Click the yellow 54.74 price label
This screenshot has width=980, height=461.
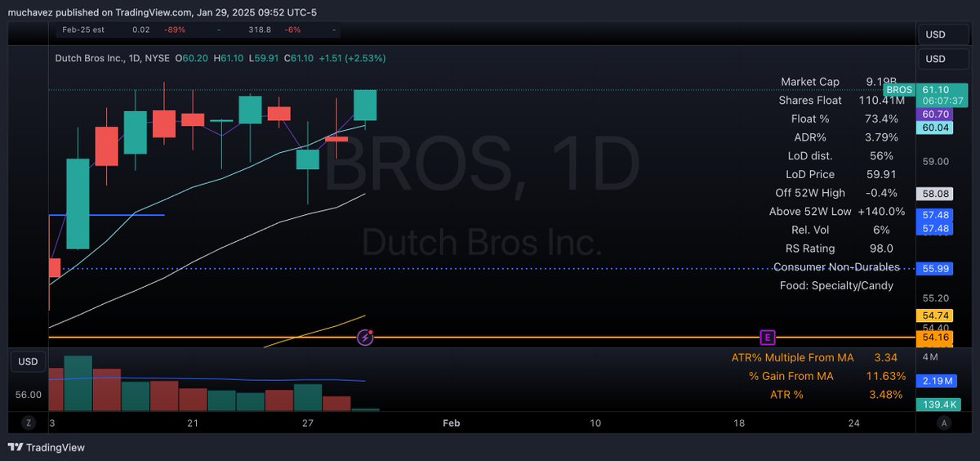935,315
